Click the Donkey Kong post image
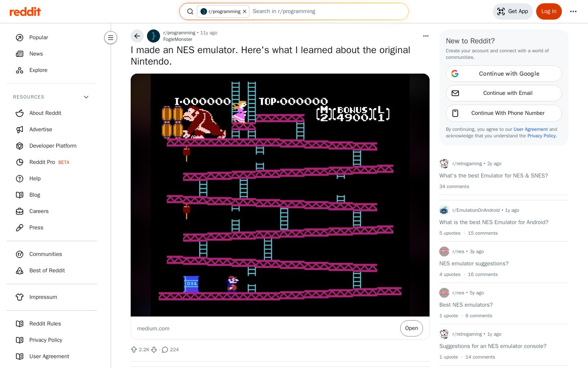This screenshot has width=588, height=368. (x=280, y=195)
